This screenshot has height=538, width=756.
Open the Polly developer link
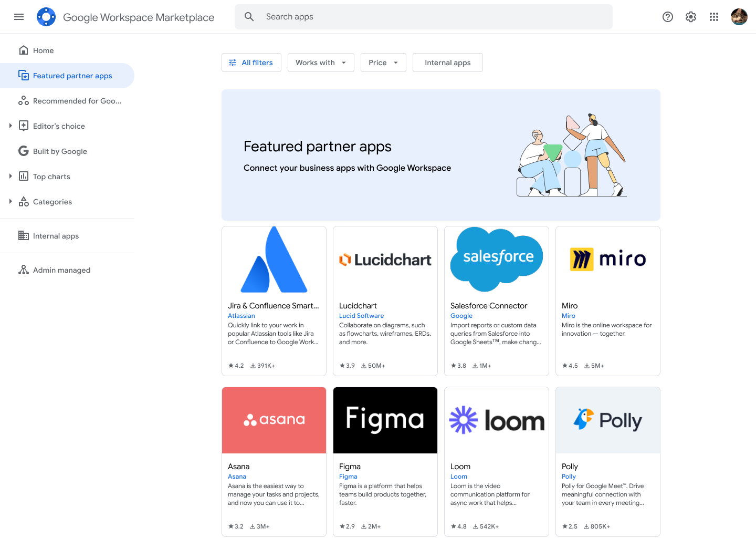coord(569,477)
